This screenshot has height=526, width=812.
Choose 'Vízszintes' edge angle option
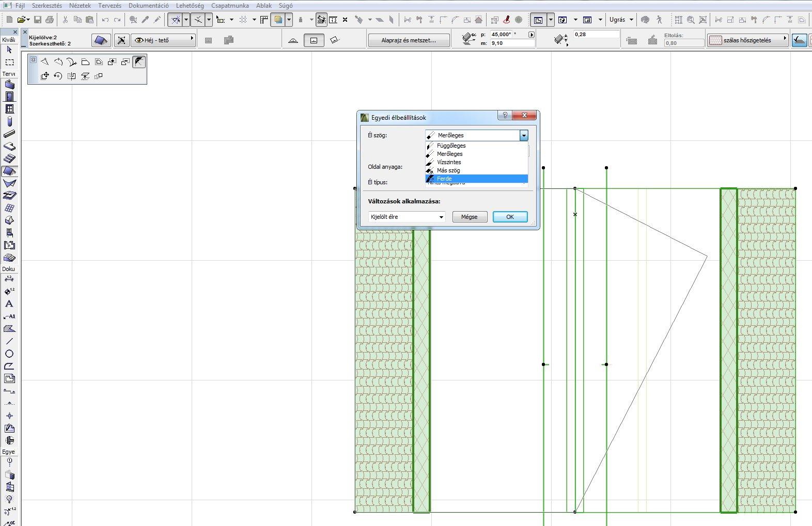point(449,162)
